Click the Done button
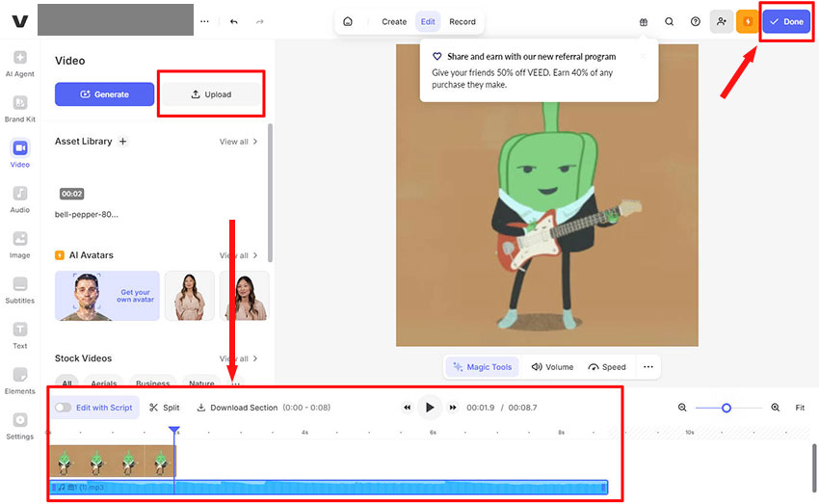819x504 pixels. pos(786,21)
